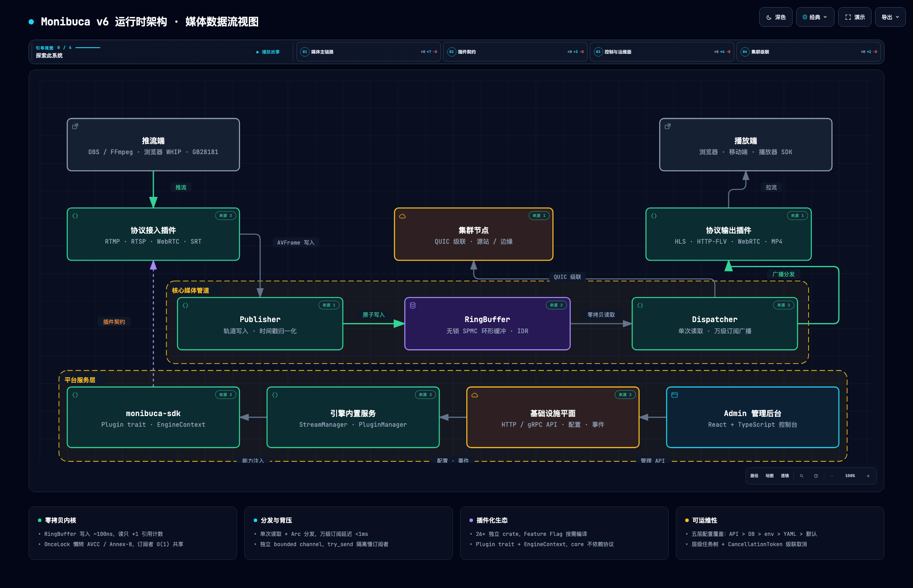Click the QUIC 级联 edge label

[x=568, y=277]
